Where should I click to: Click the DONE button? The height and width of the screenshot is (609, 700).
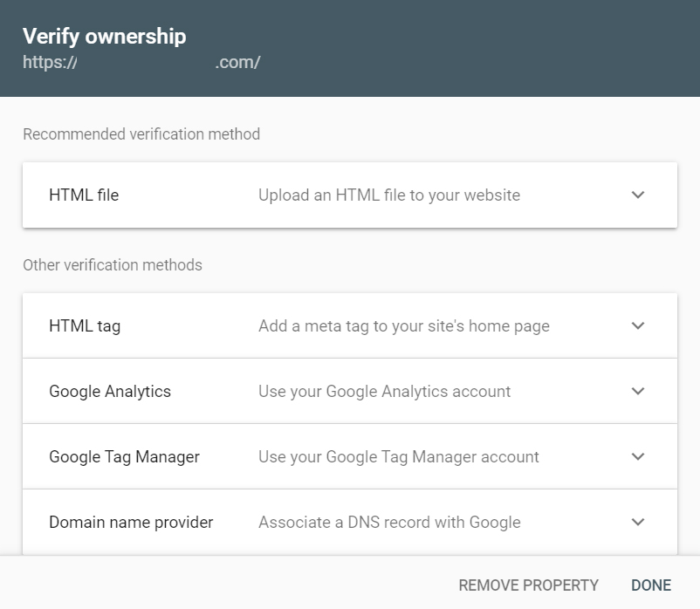[x=651, y=585]
